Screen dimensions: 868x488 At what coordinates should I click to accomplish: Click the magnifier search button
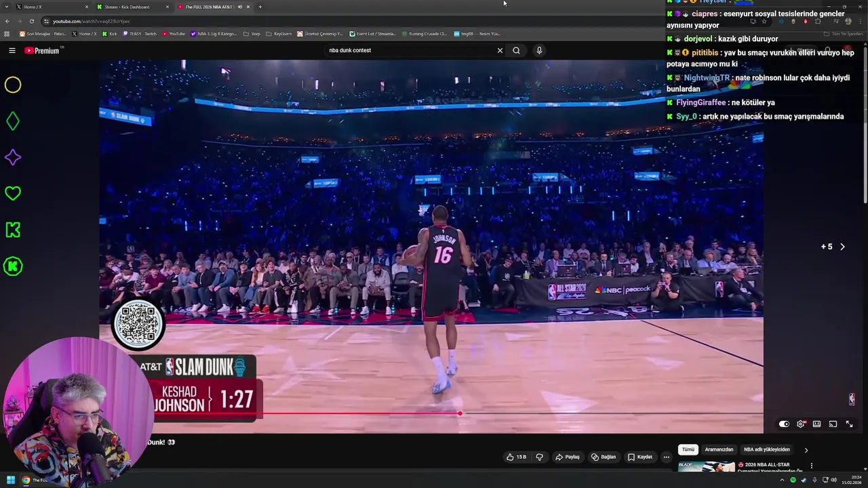coord(517,50)
